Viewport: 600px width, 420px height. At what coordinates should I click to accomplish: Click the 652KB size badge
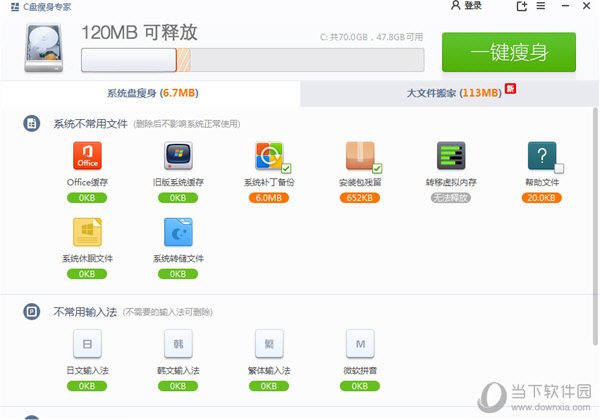[360, 198]
